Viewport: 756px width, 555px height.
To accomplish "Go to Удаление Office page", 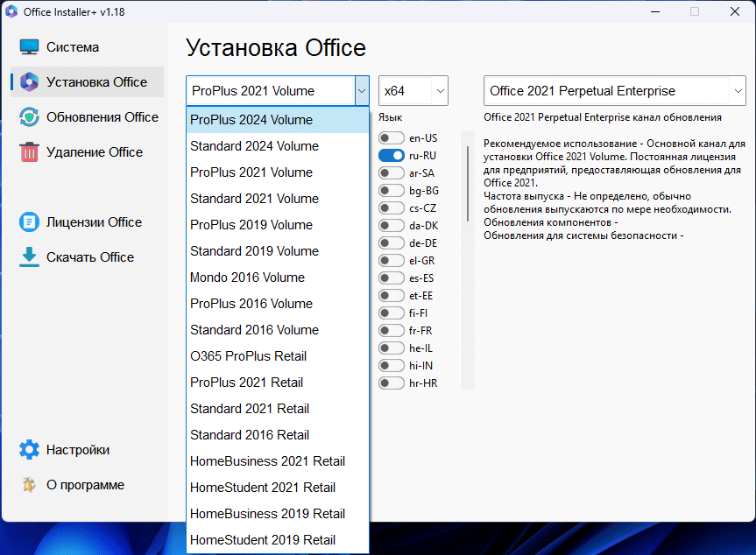I will [x=88, y=152].
